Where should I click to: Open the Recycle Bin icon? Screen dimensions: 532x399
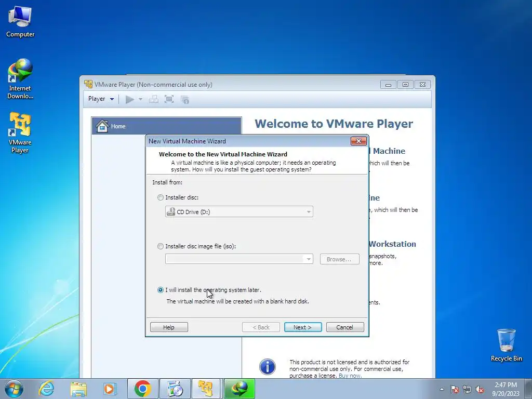[x=506, y=345]
